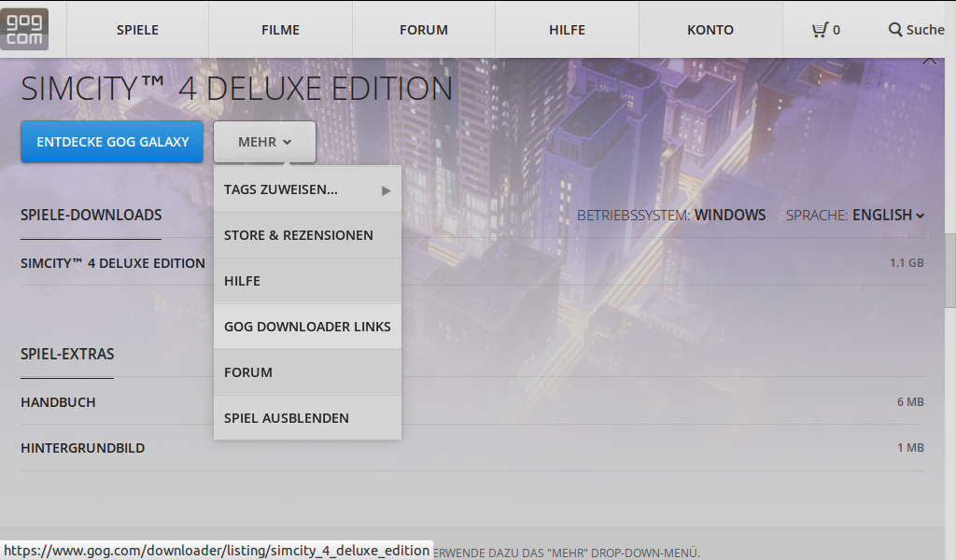
Task: Choose Spiel Ausblenden menu entry
Action: [307, 418]
